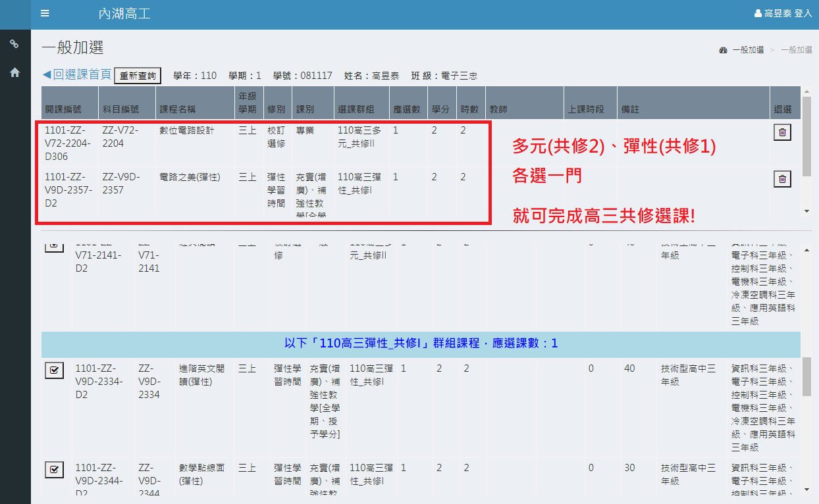819x504 pixels.
Task: Click the user icon beside 高昱泰 登入
Action: [x=758, y=14]
